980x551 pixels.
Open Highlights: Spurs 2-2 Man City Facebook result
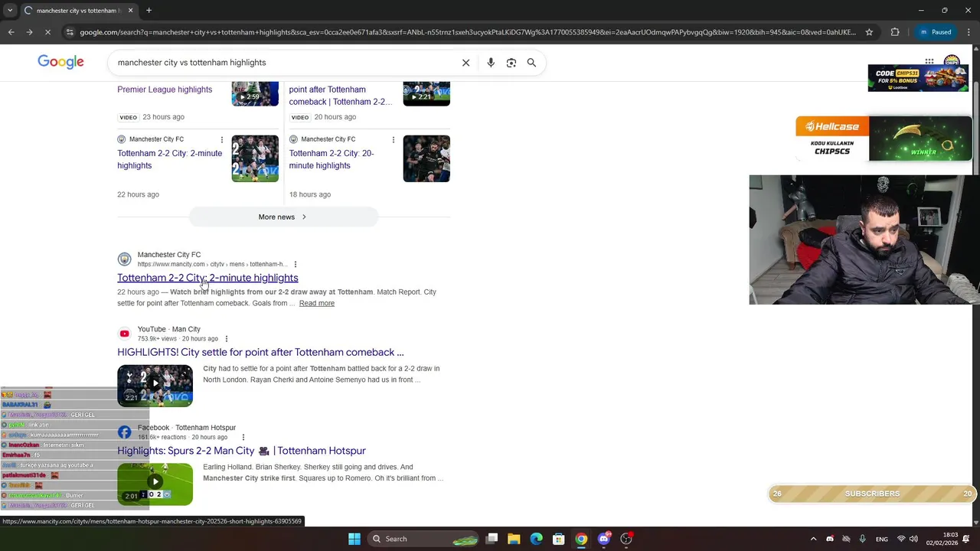(x=241, y=451)
